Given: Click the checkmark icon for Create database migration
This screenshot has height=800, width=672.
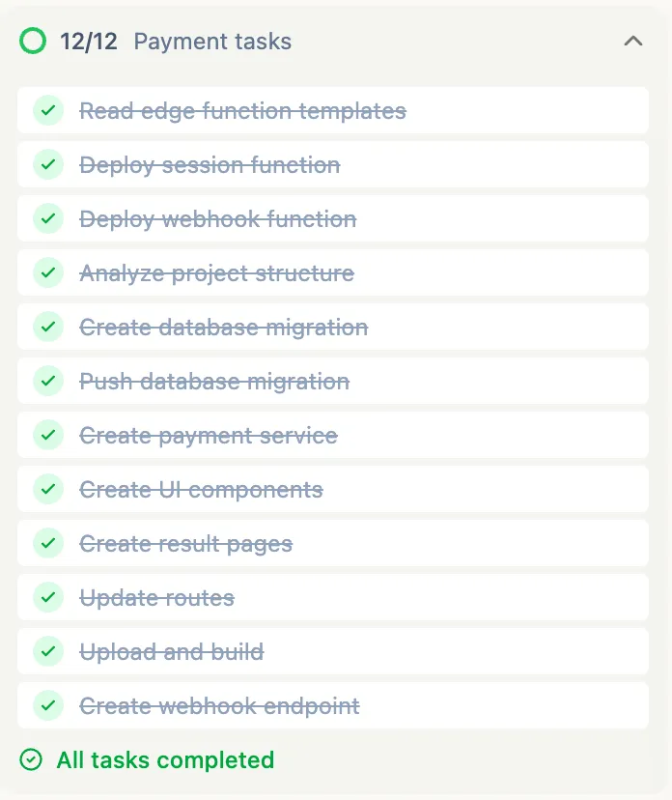Looking at the screenshot, I should [x=48, y=327].
